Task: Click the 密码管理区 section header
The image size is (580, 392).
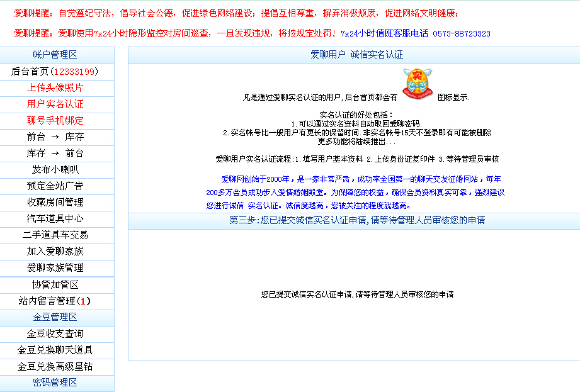Action: coord(55,383)
